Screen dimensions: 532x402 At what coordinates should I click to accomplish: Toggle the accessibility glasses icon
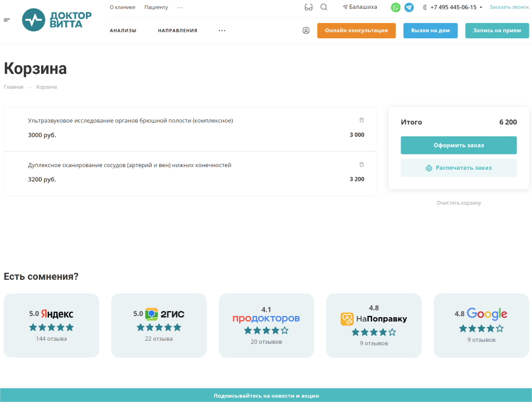pyautogui.click(x=308, y=7)
